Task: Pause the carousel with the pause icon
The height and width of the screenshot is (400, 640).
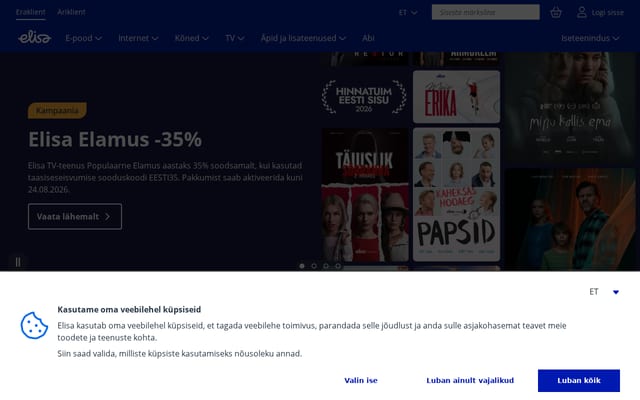Action: (x=18, y=262)
